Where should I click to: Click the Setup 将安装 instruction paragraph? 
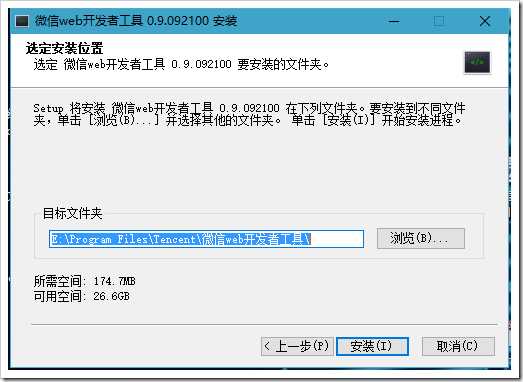249,114
